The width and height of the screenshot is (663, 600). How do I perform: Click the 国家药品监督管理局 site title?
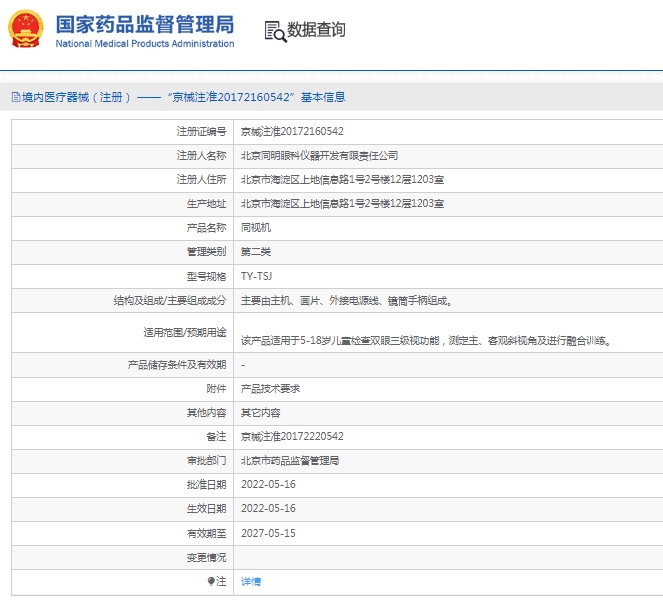coord(144,23)
